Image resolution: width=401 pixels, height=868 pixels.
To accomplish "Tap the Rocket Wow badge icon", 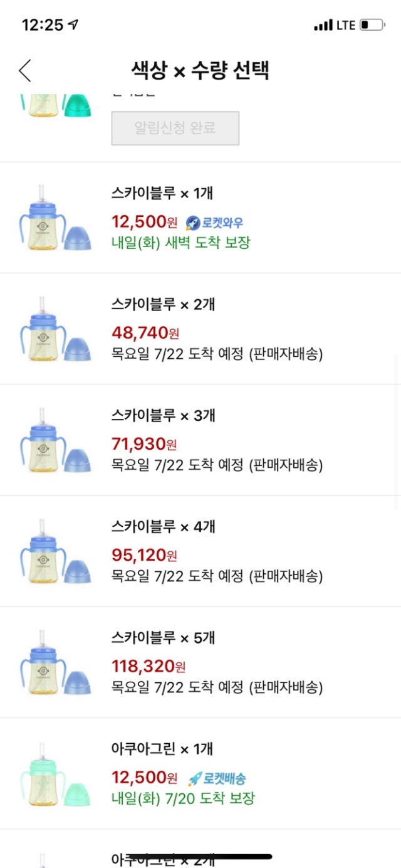I will (193, 223).
